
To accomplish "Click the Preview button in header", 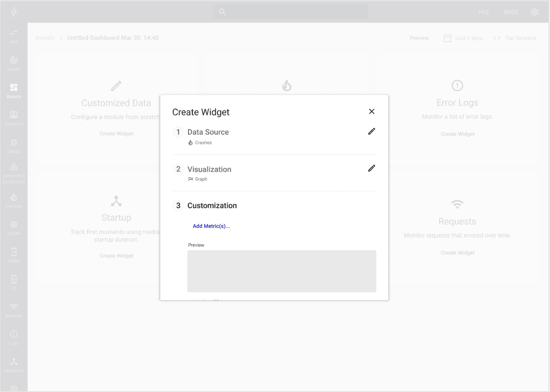I will point(419,38).
